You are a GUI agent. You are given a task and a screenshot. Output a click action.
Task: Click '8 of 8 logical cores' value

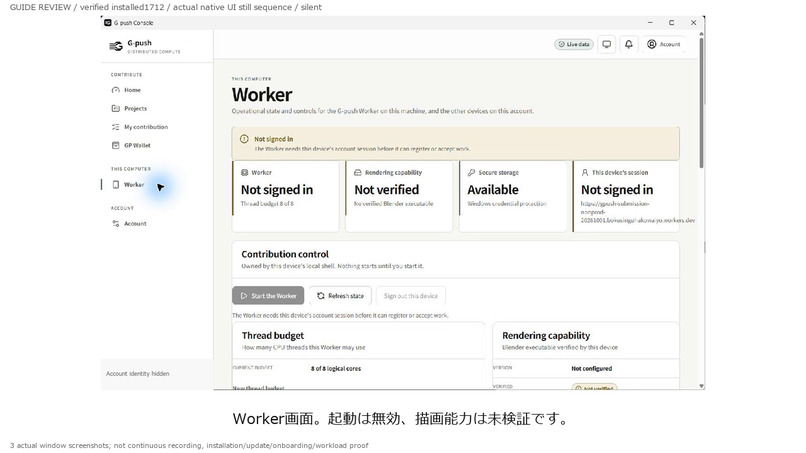336,369
